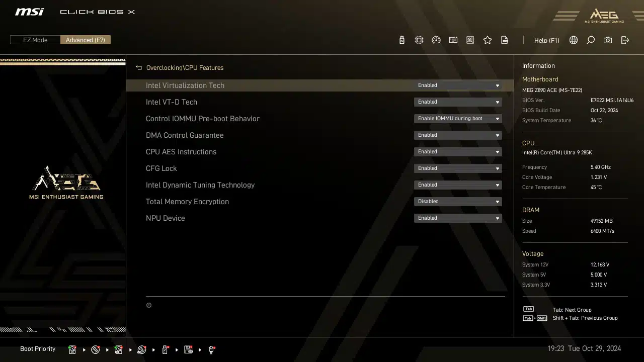The image size is (644, 362).
Task: Select the Intel VT-D Tech label
Action: [x=172, y=102]
